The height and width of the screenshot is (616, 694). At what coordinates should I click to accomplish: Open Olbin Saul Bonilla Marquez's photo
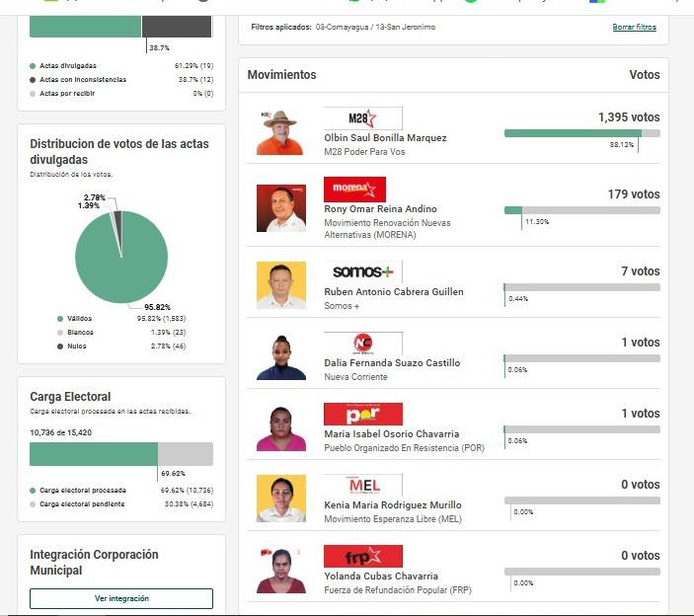280,132
